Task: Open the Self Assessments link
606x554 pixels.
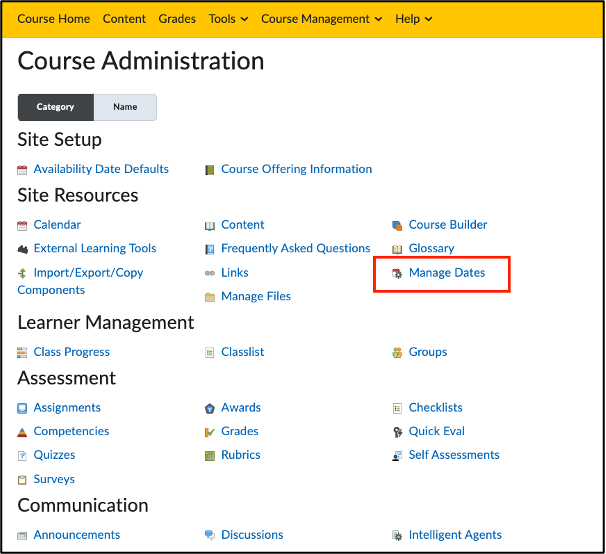Action: (454, 455)
